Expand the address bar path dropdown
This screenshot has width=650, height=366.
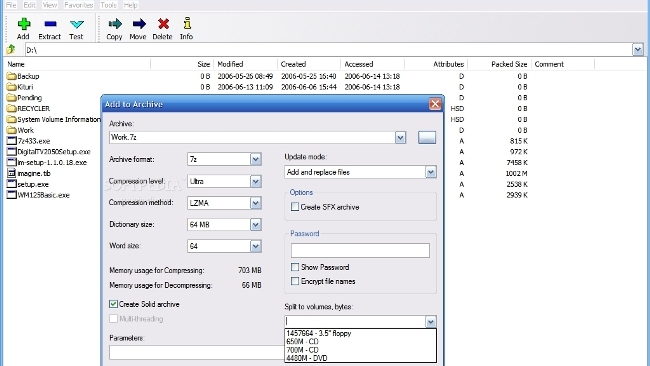(x=638, y=50)
